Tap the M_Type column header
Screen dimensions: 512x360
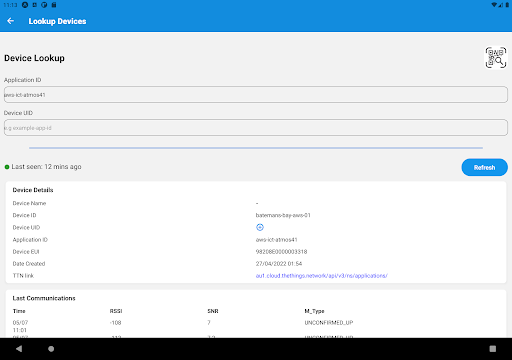coord(314,311)
